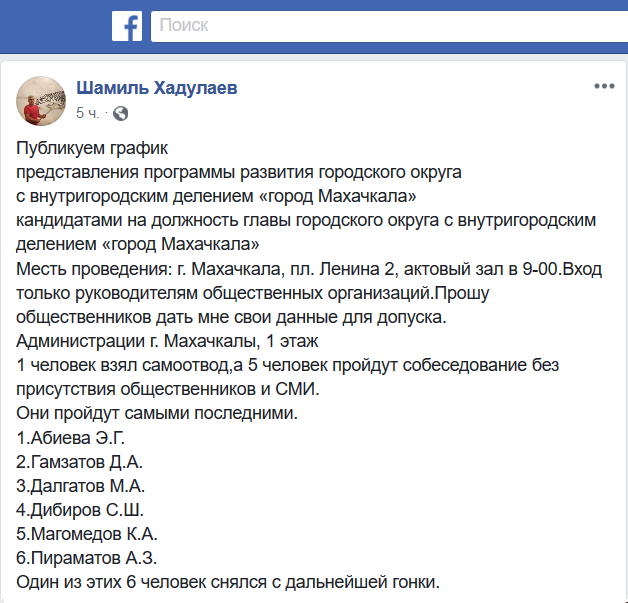Open the Шамиль Хадулаев profile name link
This screenshot has height=603, width=628.
(x=157, y=88)
